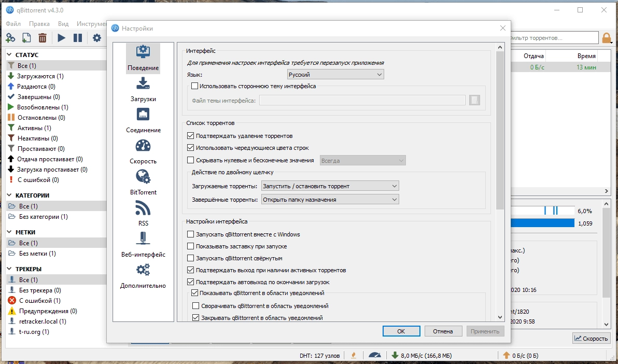Screen dimensions: 618x364
Task: Click the settings panel vertical scrollbar
Action: point(500,130)
